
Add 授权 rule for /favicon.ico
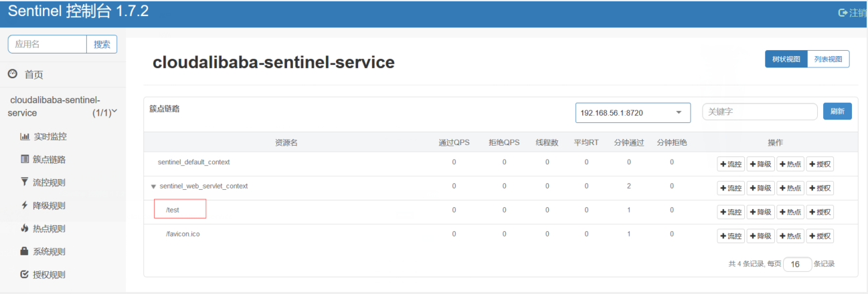[820, 236]
